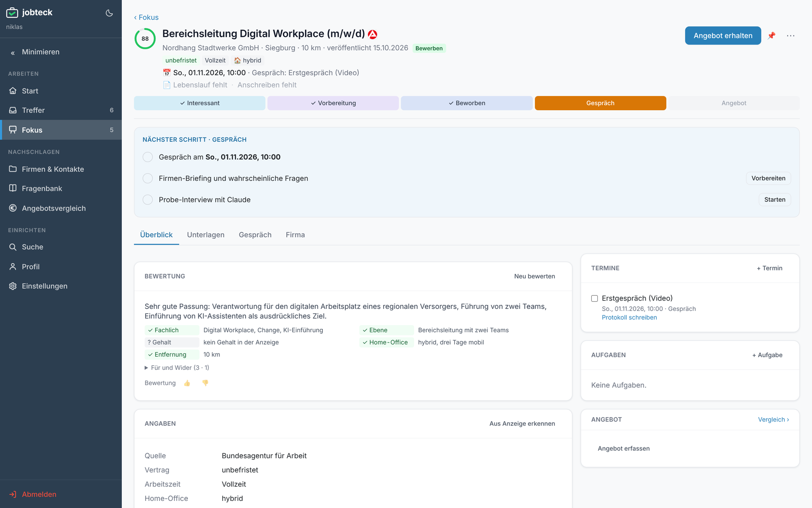This screenshot has height=508, width=812.
Task: Open Protokoll schreiben link
Action: [629, 317]
